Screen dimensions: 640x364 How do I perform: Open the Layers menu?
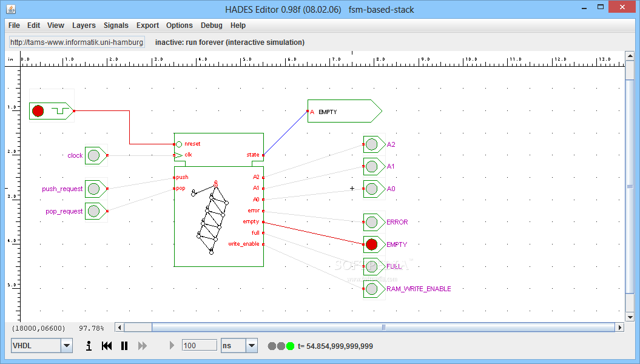coord(84,25)
